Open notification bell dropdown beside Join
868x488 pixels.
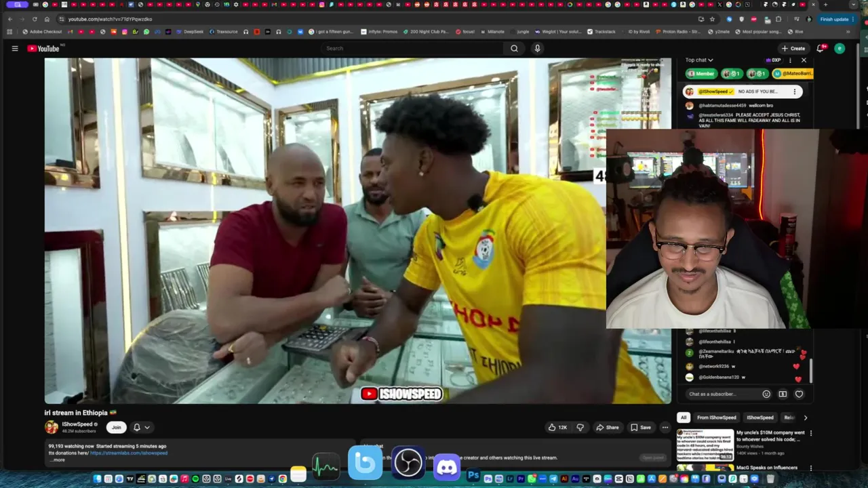[141, 427]
